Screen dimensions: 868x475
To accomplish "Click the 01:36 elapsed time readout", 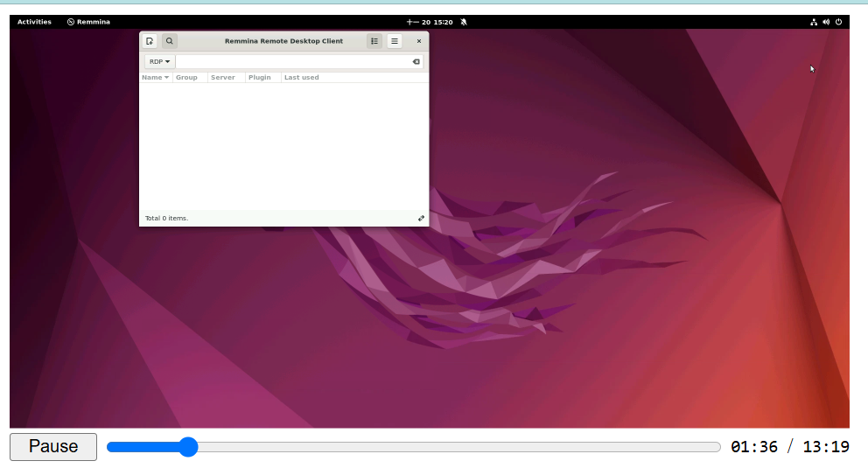I will pyautogui.click(x=754, y=447).
